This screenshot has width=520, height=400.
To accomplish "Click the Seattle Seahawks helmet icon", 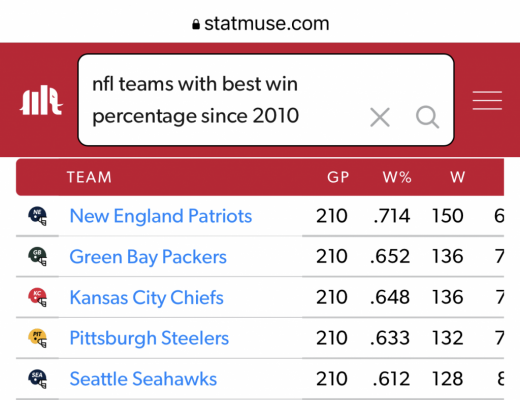I will tap(38, 379).
